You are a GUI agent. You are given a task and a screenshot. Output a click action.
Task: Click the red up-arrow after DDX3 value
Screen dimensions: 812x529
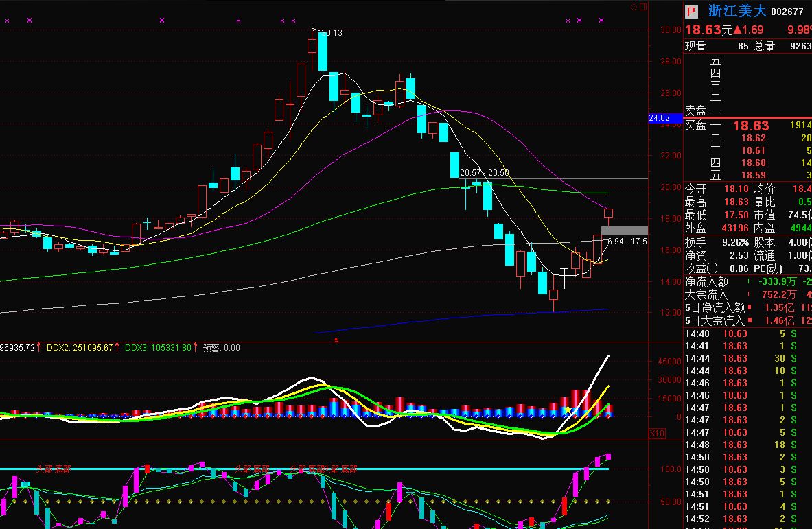195,348
